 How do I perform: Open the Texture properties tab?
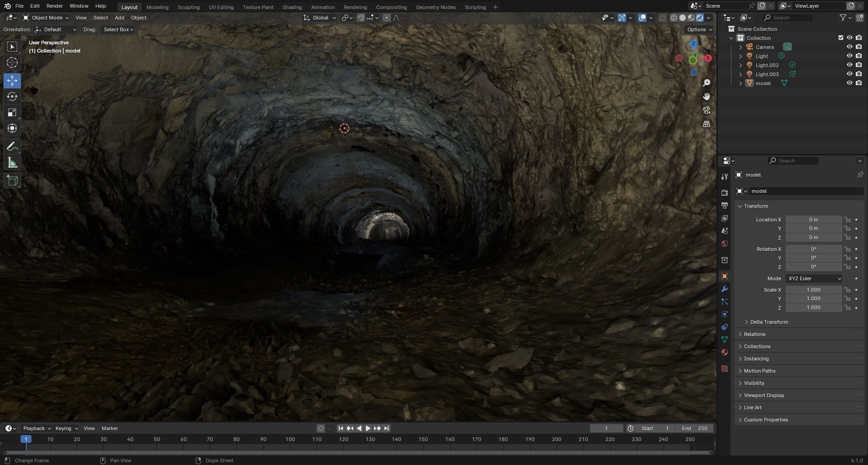pyautogui.click(x=725, y=369)
